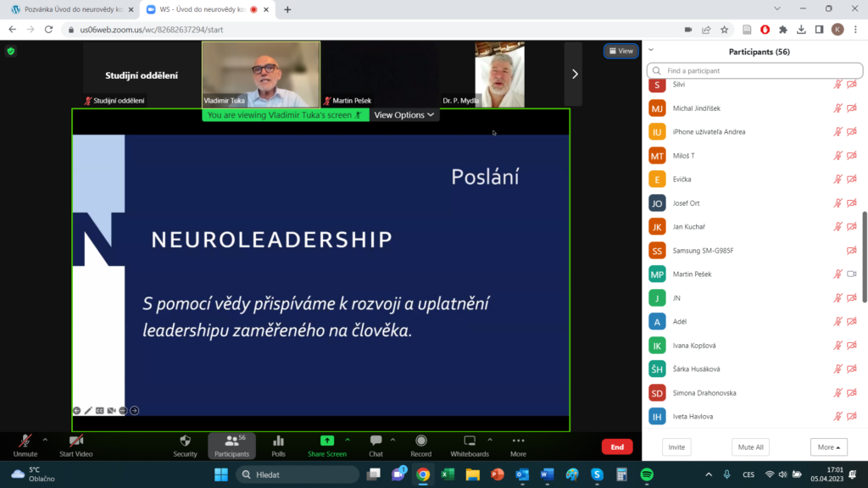Open the Chat panel
This screenshot has height=488, width=868.
[376, 446]
